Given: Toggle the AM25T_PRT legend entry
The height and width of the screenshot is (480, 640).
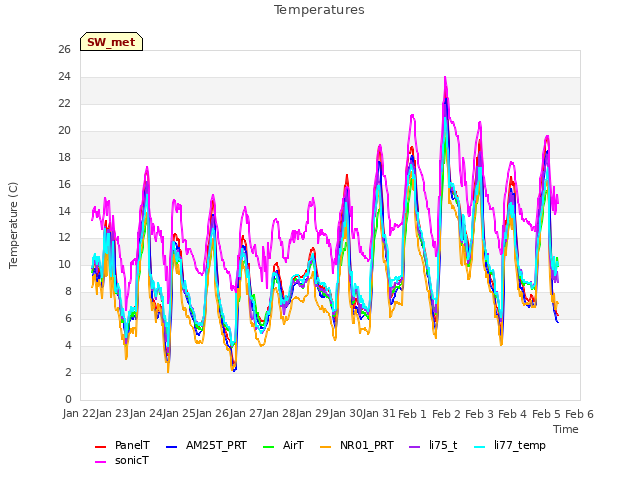Looking at the screenshot, I should tap(207, 446).
